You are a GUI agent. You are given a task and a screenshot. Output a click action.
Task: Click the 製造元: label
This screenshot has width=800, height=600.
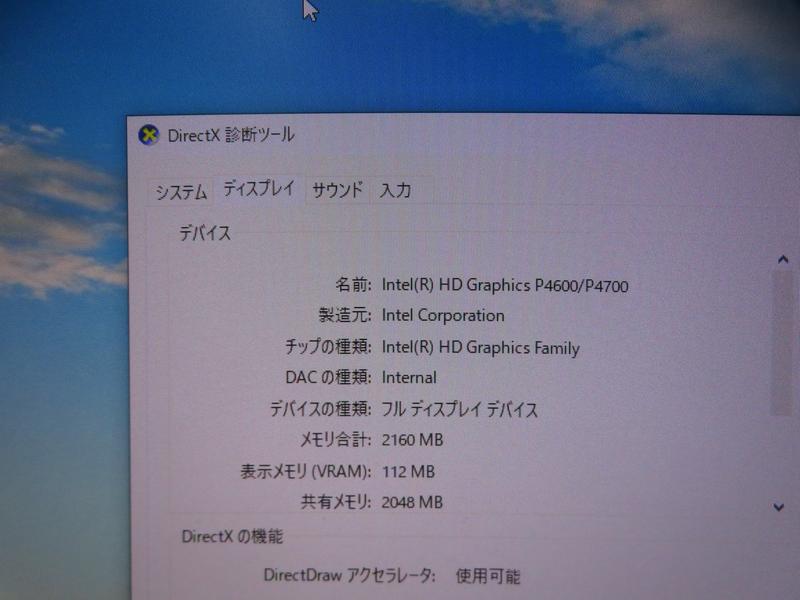point(345,315)
